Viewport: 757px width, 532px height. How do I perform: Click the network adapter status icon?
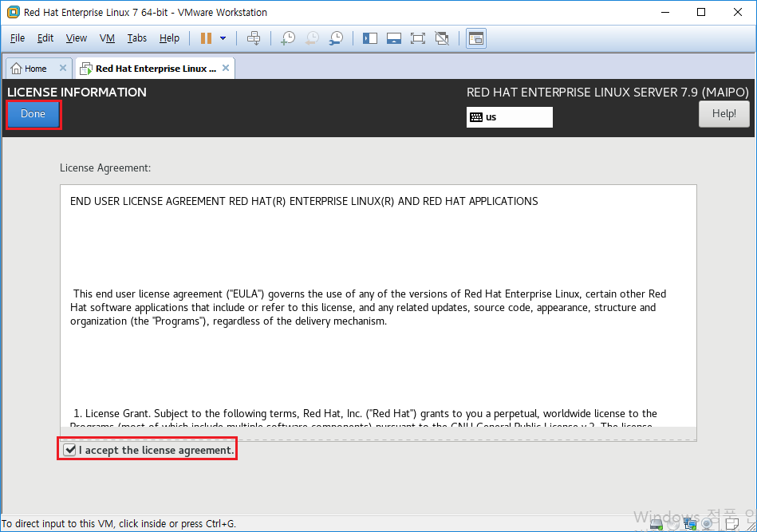(x=690, y=523)
